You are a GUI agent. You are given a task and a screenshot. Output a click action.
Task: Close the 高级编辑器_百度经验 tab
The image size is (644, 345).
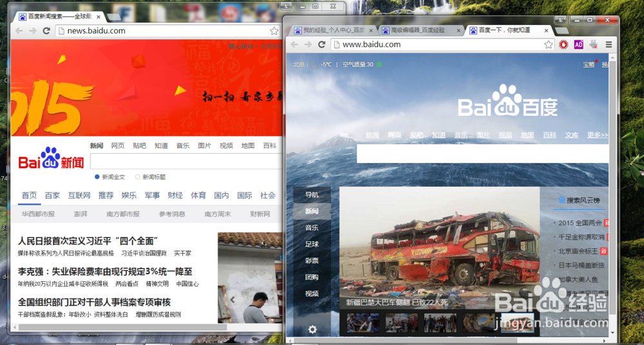[459, 31]
